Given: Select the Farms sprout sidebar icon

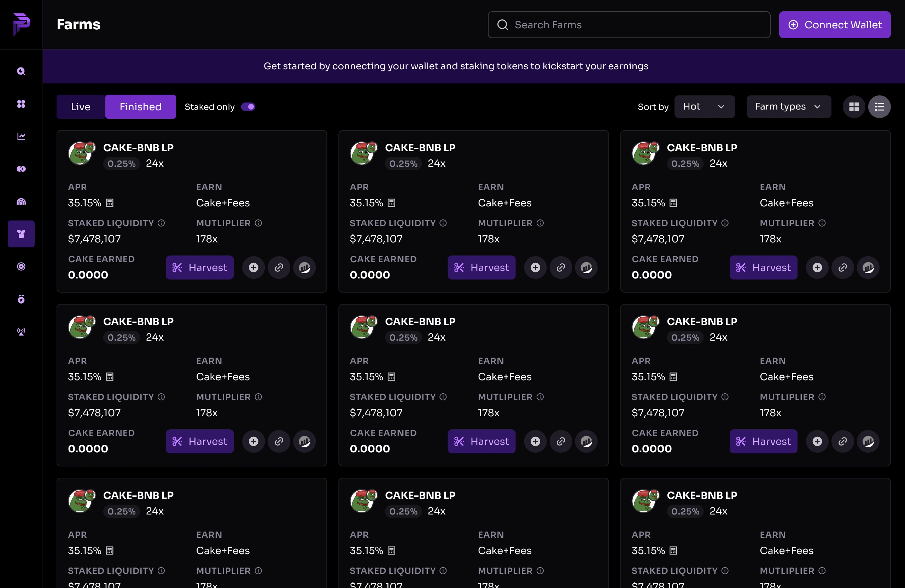Looking at the screenshot, I should (x=21, y=234).
